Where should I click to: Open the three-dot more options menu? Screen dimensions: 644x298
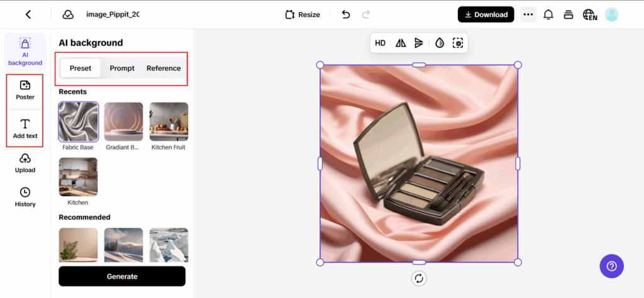coord(528,14)
